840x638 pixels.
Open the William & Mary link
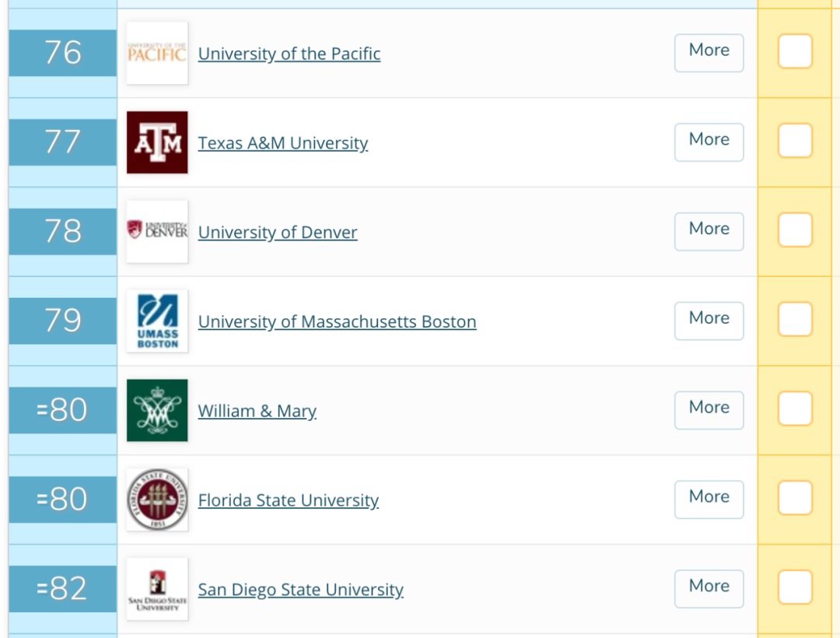point(257,411)
